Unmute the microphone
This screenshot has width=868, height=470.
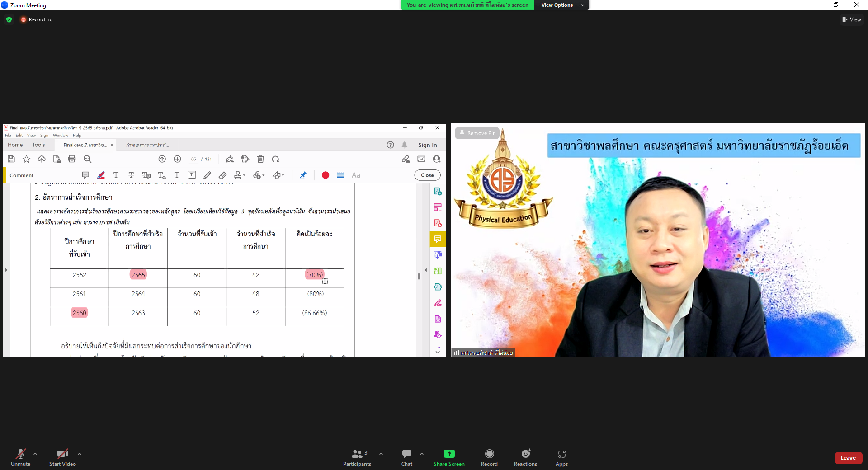click(21, 457)
